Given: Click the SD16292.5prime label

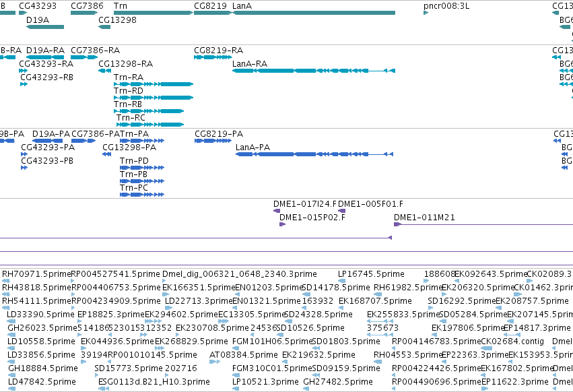Looking at the screenshot, I should pos(461,301).
